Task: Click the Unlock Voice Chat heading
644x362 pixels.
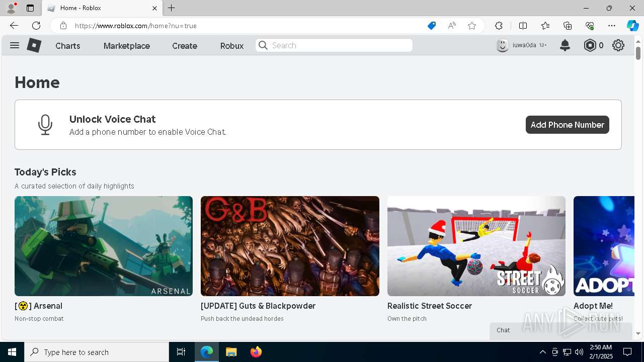Action: coord(113,119)
